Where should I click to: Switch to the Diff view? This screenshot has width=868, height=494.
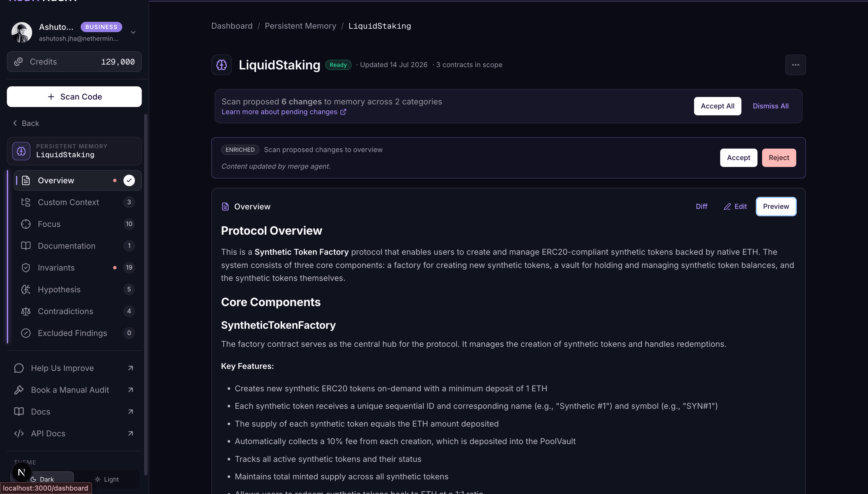pos(701,207)
